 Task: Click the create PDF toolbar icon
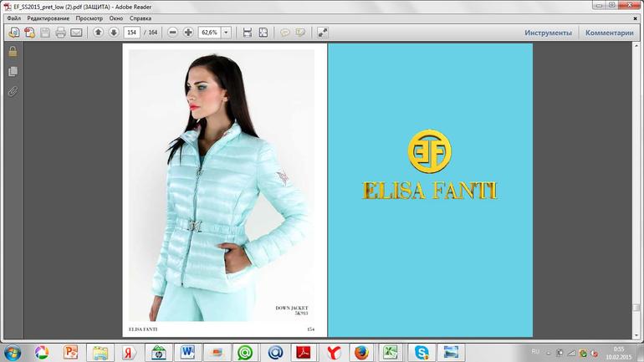tap(29, 33)
